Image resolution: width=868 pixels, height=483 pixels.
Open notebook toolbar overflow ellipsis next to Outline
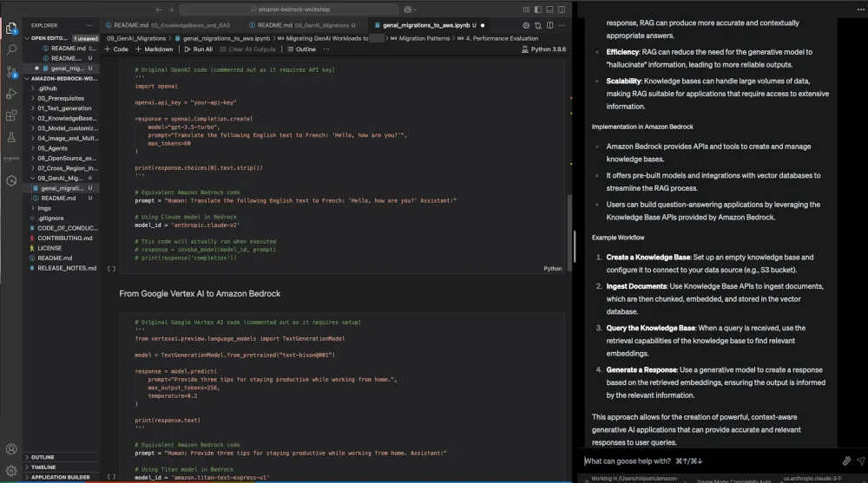pos(326,49)
